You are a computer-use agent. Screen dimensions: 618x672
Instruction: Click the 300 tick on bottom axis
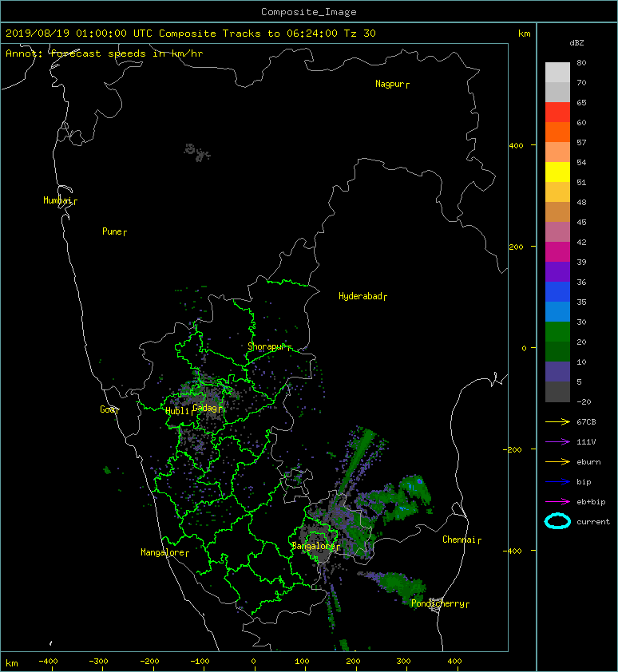(403, 662)
